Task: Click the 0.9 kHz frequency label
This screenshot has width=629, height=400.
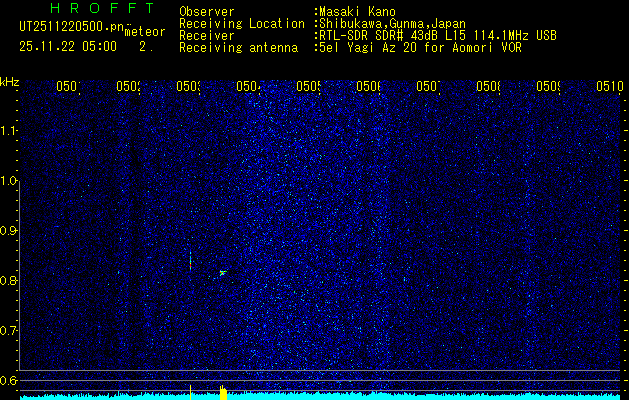Action: [8, 231]
